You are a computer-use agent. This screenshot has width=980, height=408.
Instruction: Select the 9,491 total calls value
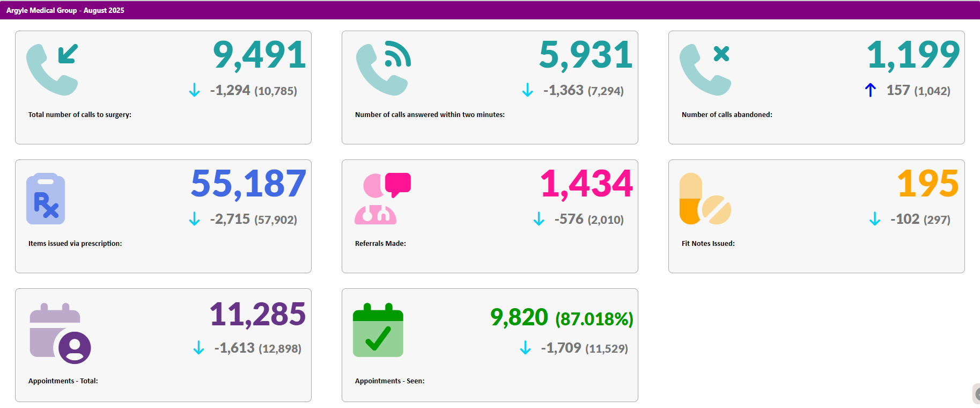259,55
